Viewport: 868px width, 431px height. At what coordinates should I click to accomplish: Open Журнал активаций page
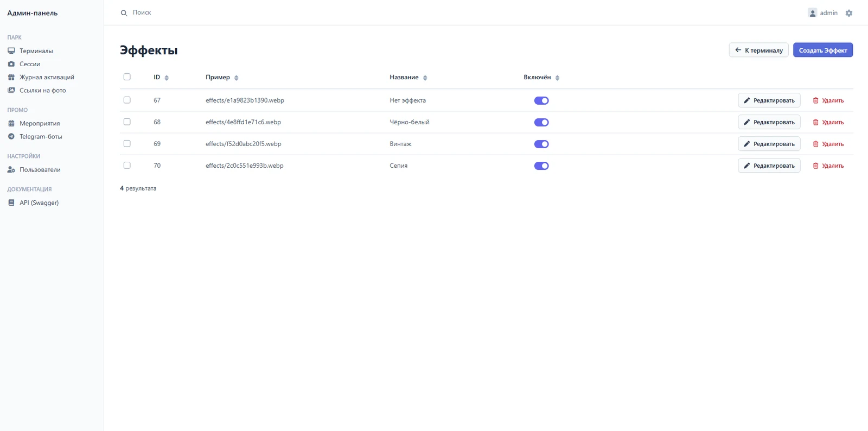tap(47, 77)
